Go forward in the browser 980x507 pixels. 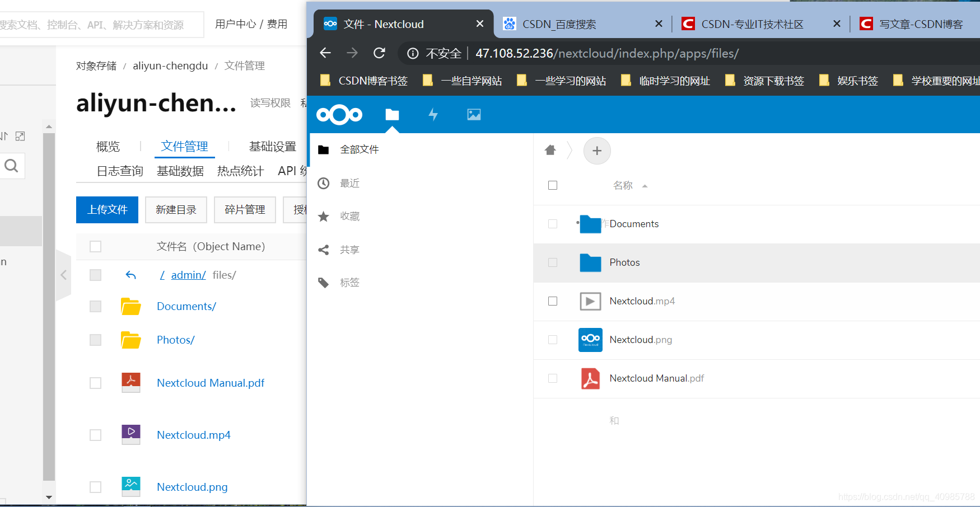pos(352,53)
